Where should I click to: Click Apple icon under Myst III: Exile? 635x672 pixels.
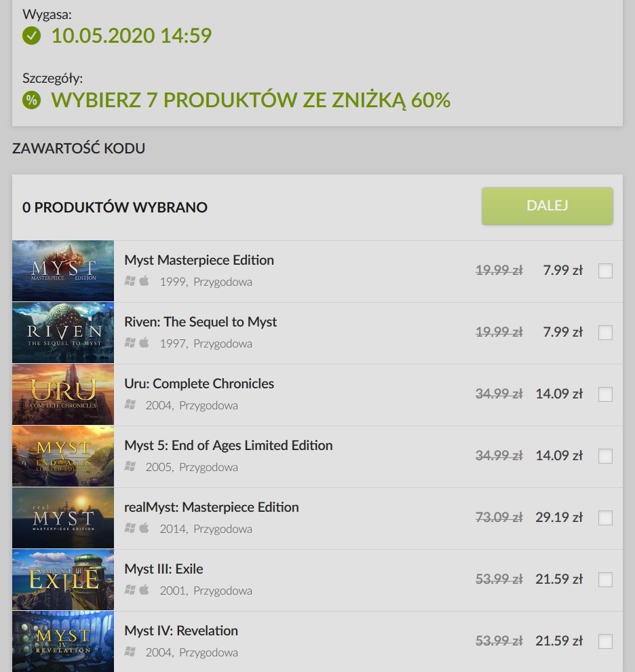[x=145, y=589]
